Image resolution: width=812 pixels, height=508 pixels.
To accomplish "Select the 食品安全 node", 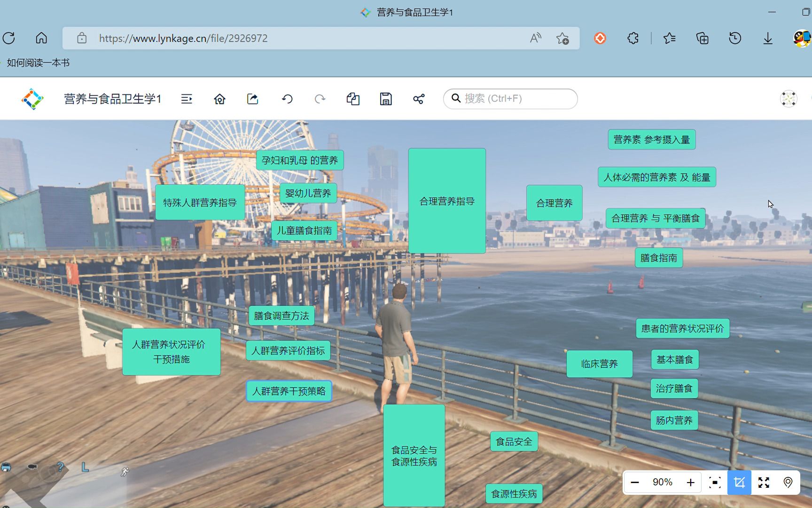I will (x=514, y=442).
